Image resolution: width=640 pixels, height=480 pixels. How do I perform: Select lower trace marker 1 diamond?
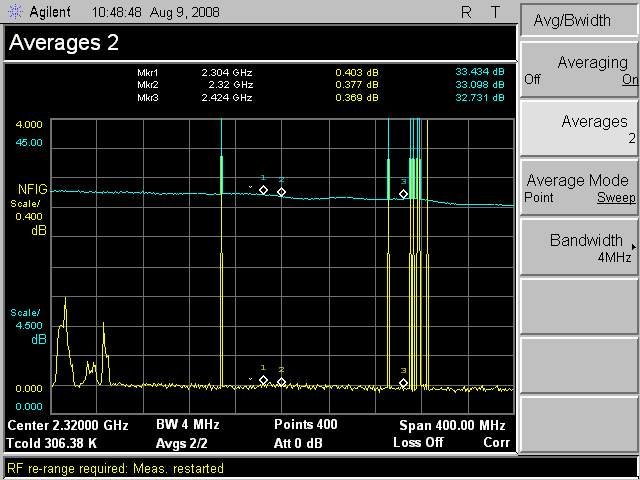pyautogui.click(x=263, y=380)
